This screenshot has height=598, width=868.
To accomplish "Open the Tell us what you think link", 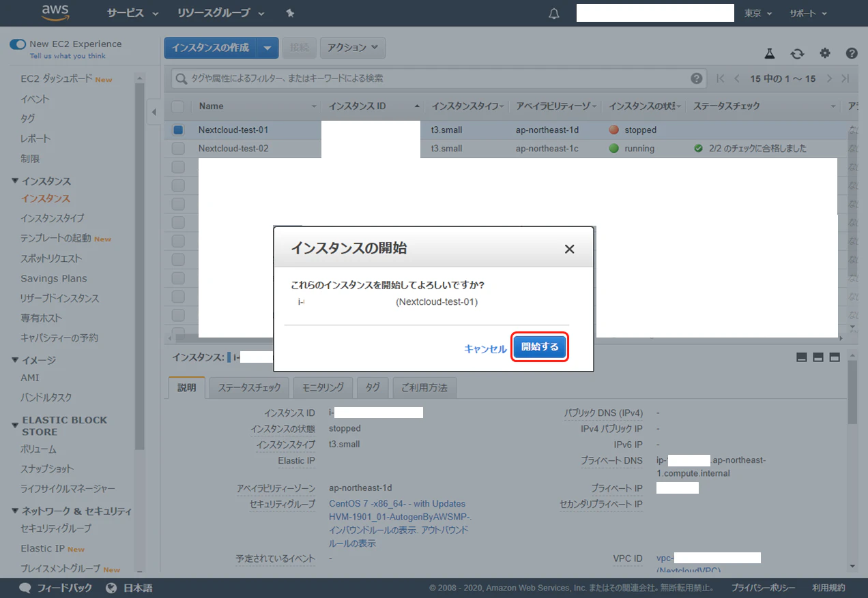I will tap(68, 56).
